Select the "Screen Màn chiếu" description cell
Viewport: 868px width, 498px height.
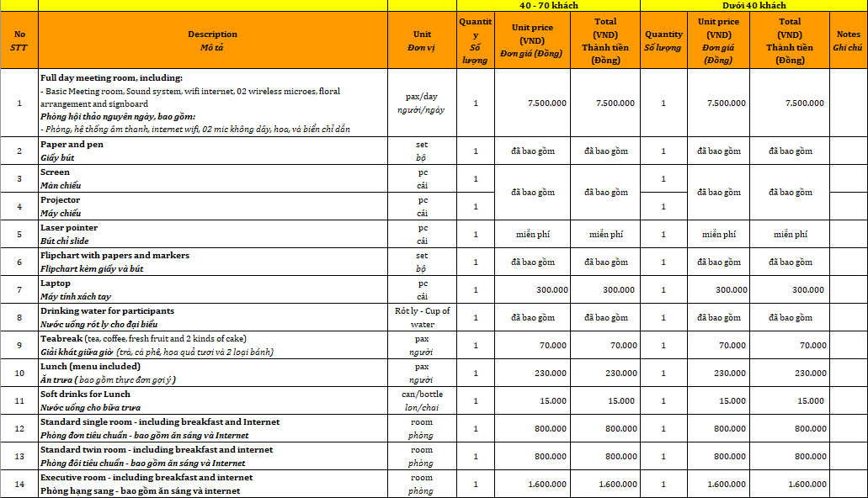tap(212, 178)
